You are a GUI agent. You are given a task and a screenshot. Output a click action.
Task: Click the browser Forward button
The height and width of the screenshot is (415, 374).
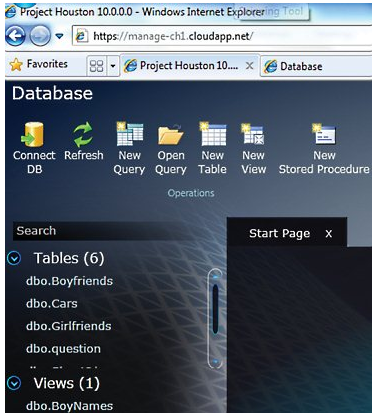click(40, 36)
